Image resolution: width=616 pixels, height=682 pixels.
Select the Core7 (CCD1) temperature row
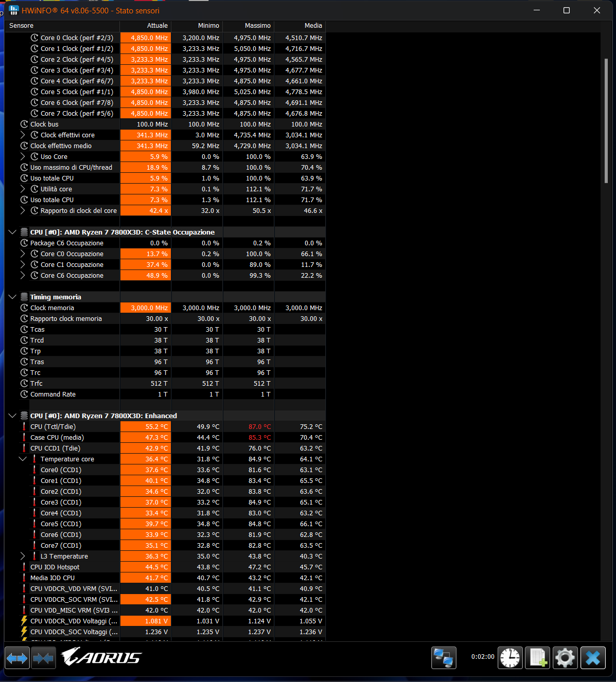coord(165,545)
